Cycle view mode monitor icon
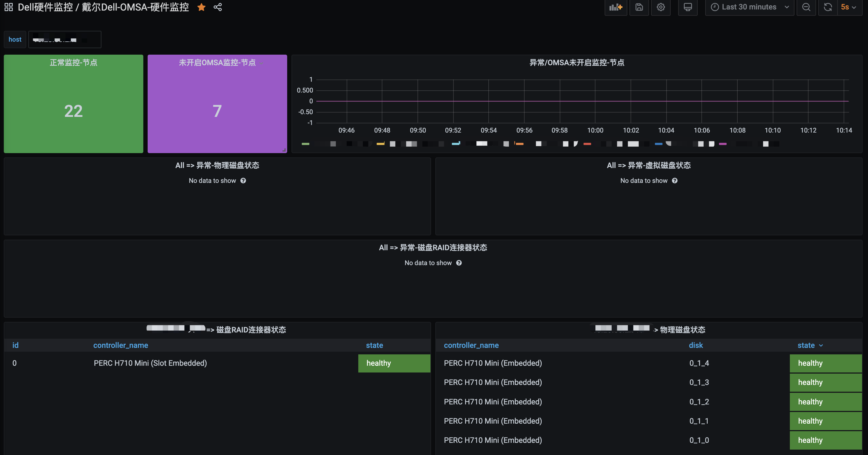Screen dimensions: 868x455 [687, 7]
